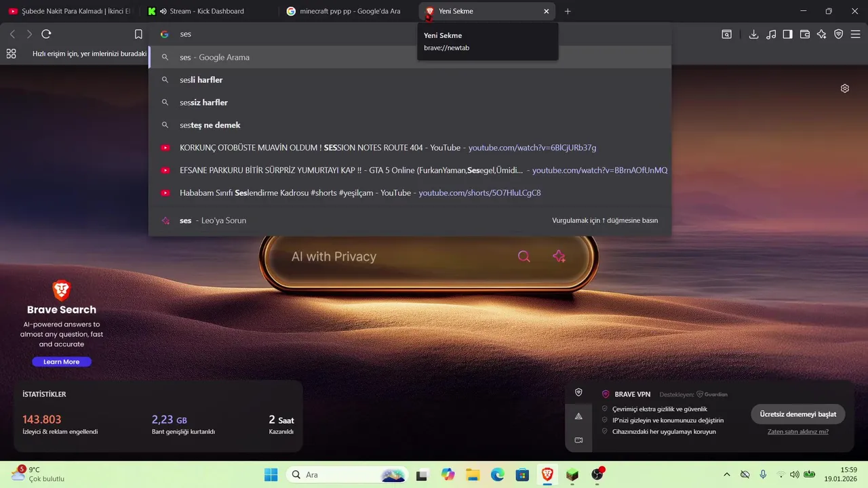Select the bottom card icon in widget sidebar
The image size is (868, 488).
(x=578, y=440)
